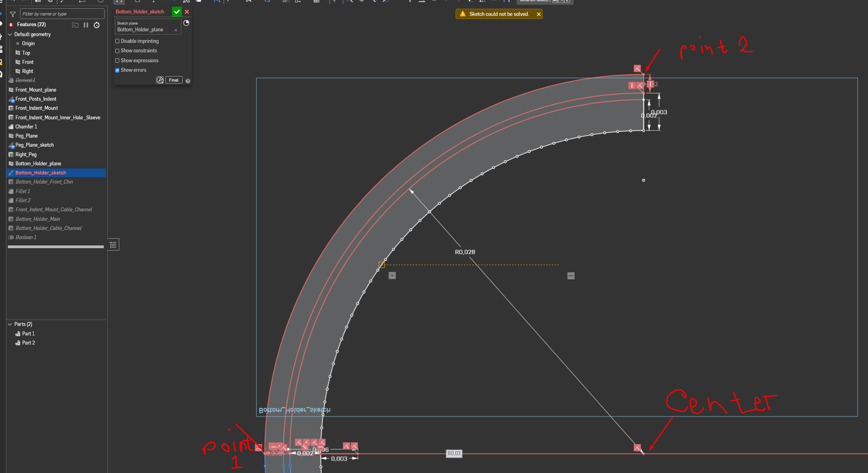This screenshot has height=473, width=868.
Task: Accept the Bottom_Holder_sketch with green checkmark
Action: click(x=177, y=12)
